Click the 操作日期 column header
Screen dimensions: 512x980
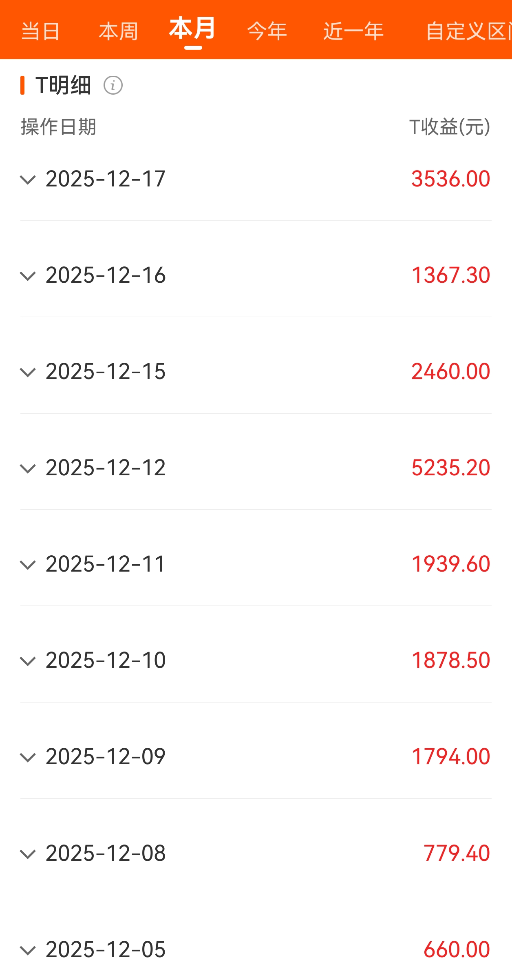click(58, 126)
